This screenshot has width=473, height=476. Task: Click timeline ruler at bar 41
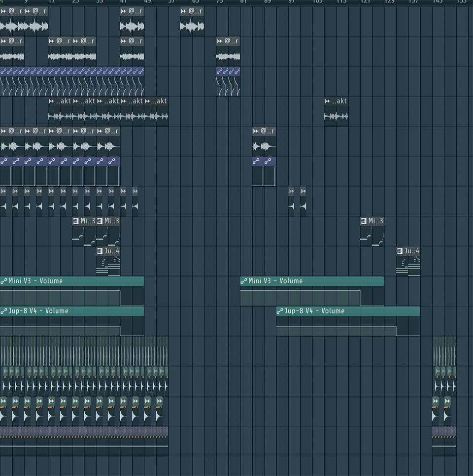click(123, 2)
